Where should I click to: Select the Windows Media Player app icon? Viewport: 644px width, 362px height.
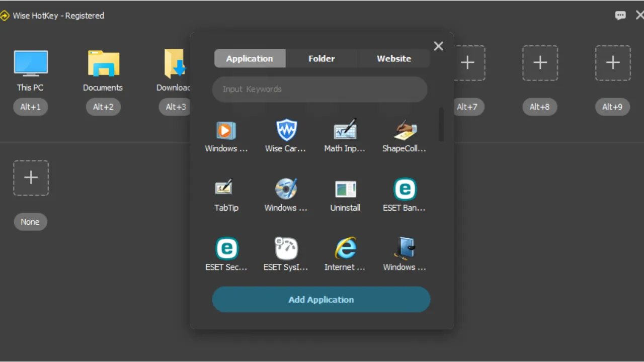tap(226, 131)
